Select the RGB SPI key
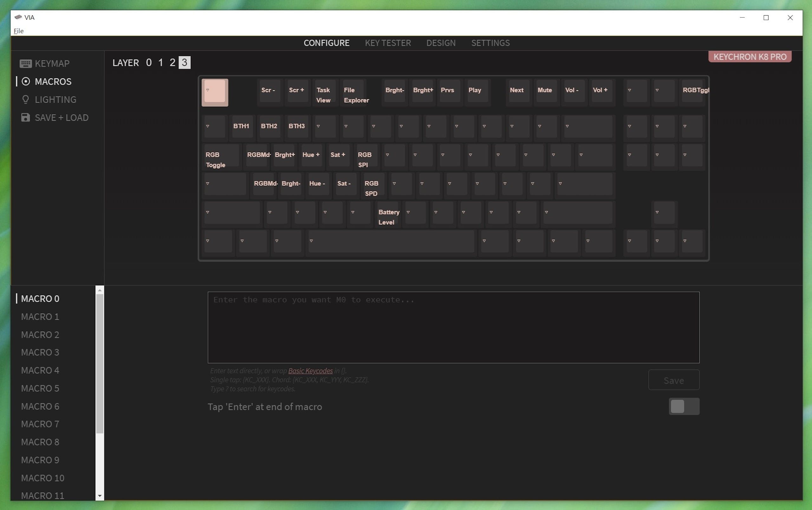812x510 pixels. point(367,157)
